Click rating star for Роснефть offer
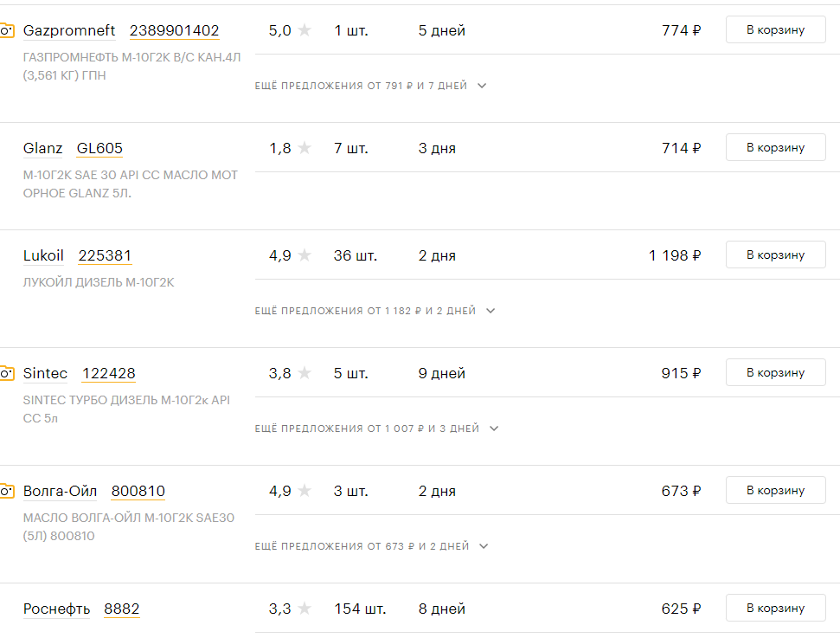Screen dimensions: 840x638 click(x=305, y=609)
